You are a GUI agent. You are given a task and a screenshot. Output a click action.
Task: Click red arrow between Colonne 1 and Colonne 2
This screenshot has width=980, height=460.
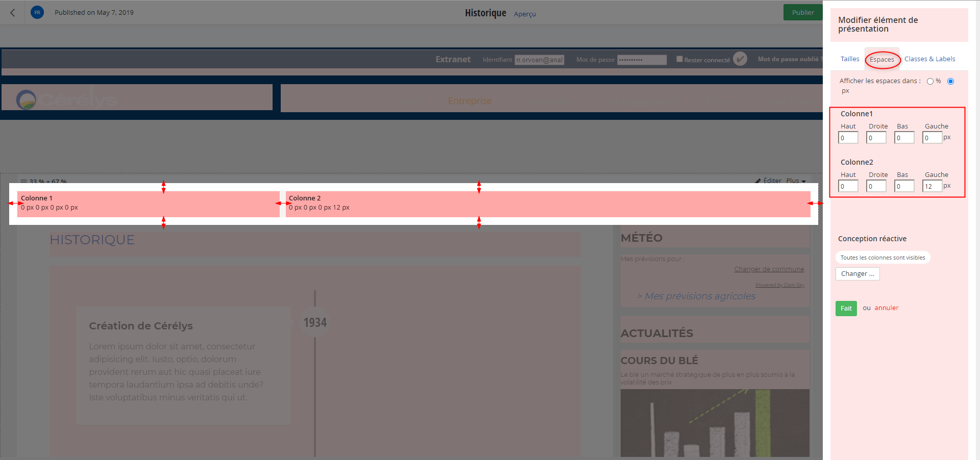[x=282, y=203]
